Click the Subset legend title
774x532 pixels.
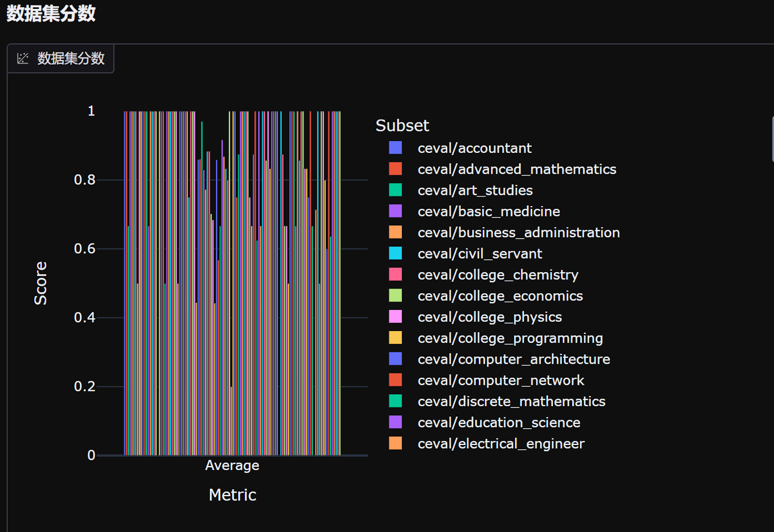coord(402,125)
